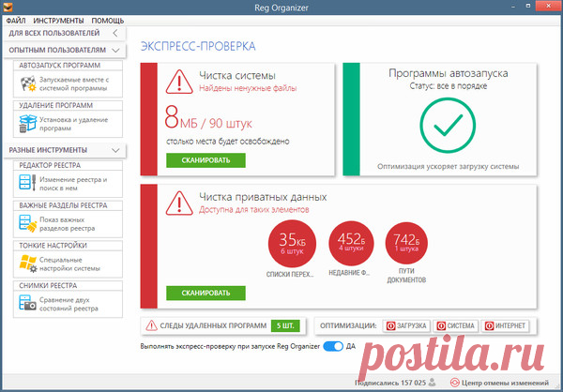Click СКАНИРОВАТЬ in Чистка системы card
The height and width of the screenshot is (392, 563).
[205, 160]
